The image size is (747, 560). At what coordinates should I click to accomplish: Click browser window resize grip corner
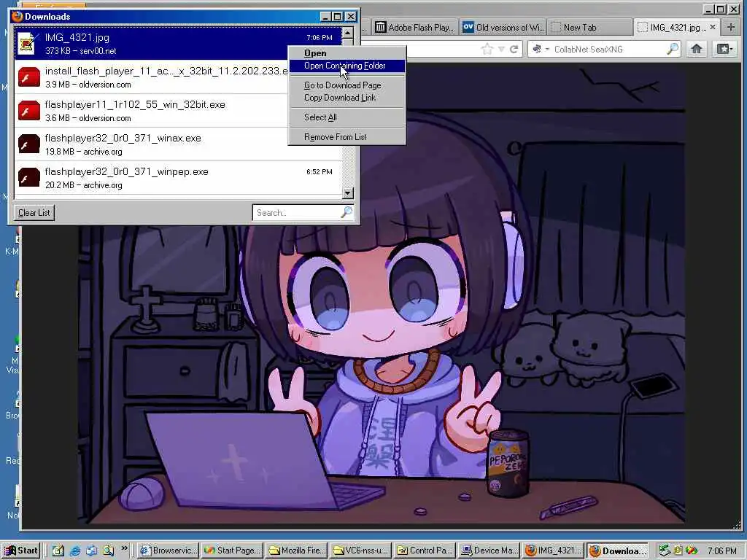coord(738,525)
